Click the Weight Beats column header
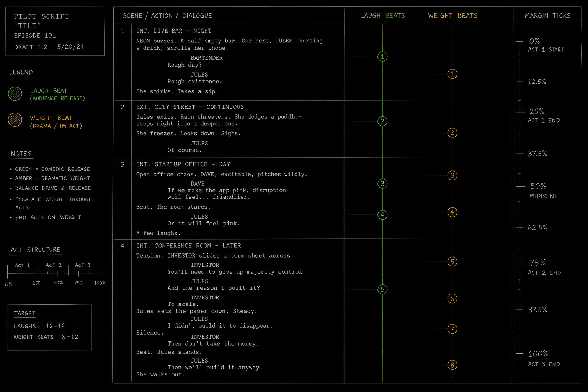 452,16
